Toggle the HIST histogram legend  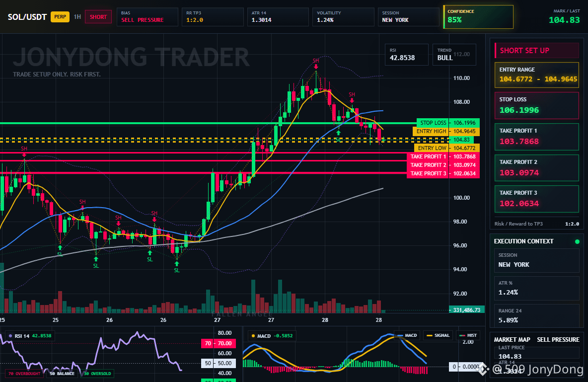[x=468, y=335]
